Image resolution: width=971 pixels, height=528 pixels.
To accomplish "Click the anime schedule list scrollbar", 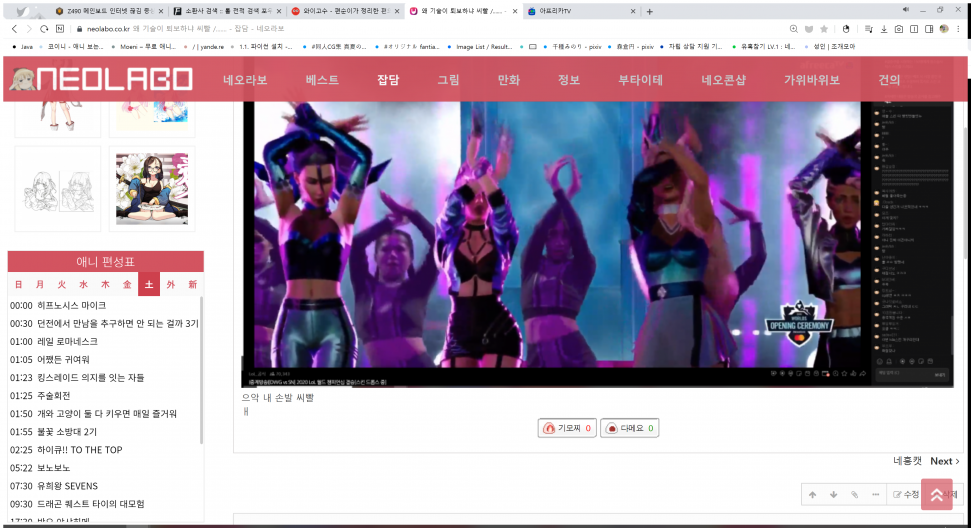I will point(201,370).
